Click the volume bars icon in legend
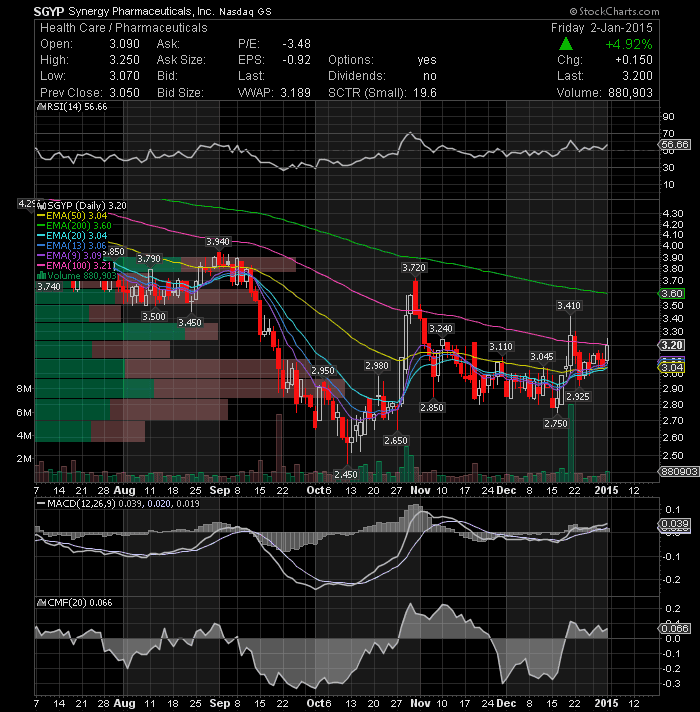This screenshot has width=700, height=712. coord(41,276)
